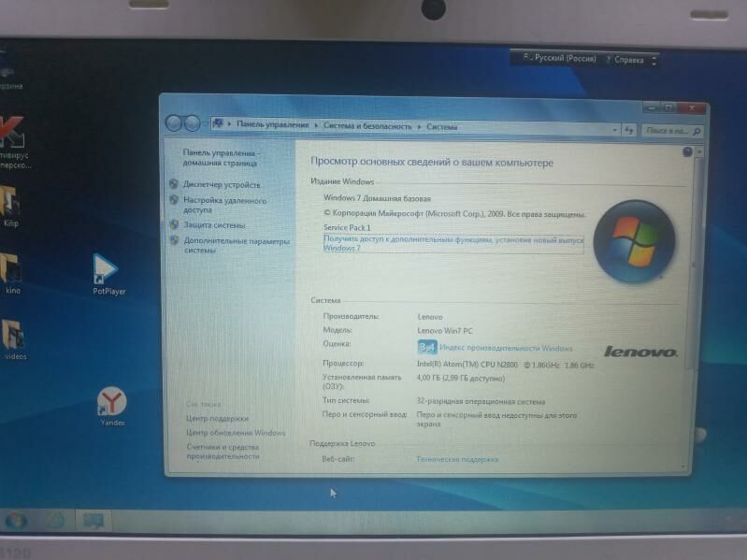
Task: Minimize the System window
Action: [652, 108]
